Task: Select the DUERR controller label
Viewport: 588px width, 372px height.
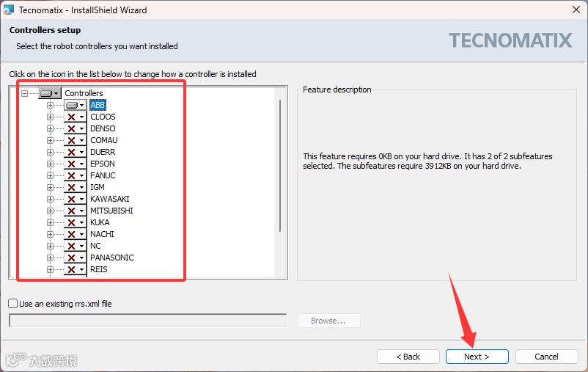Action: coord(103,152)
